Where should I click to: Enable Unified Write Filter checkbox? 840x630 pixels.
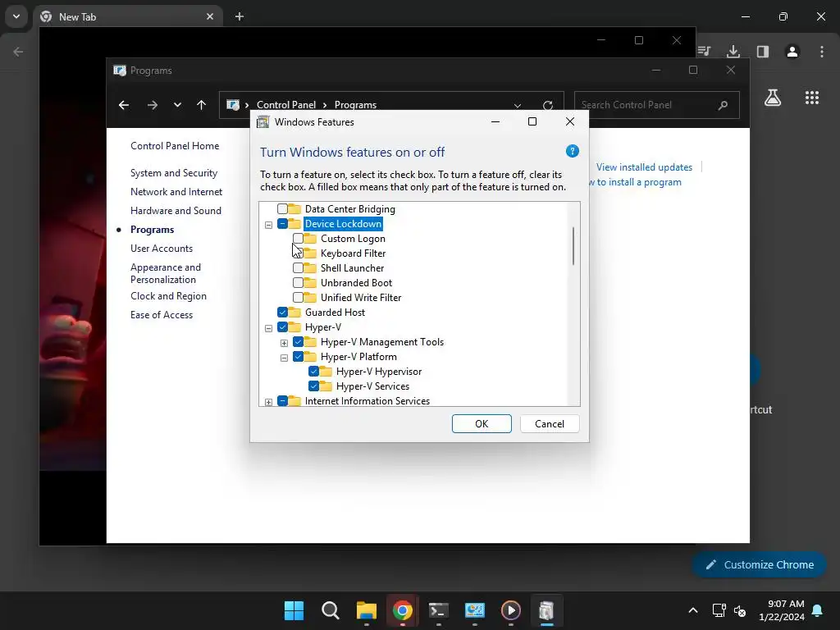click(298, 297)
